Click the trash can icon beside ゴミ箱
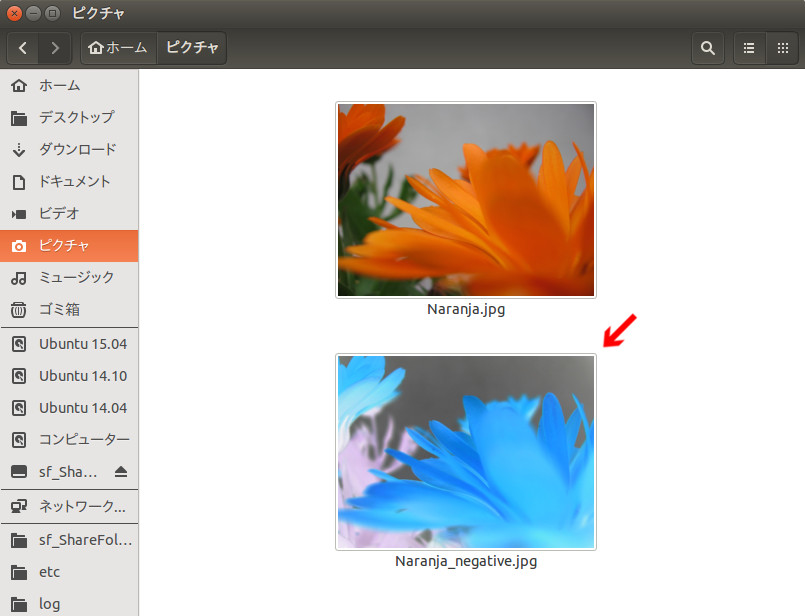Viewport: 805px width, 616px height. [19, 310]
